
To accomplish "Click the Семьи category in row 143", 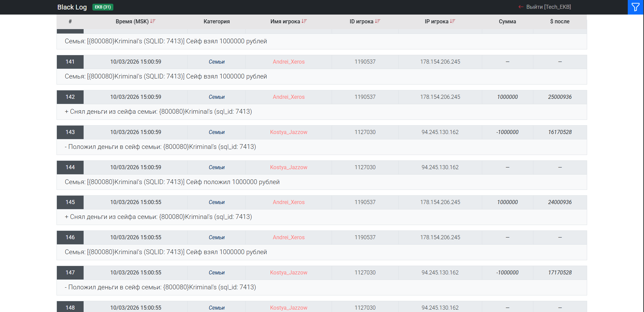I will (x=217, y=132).
